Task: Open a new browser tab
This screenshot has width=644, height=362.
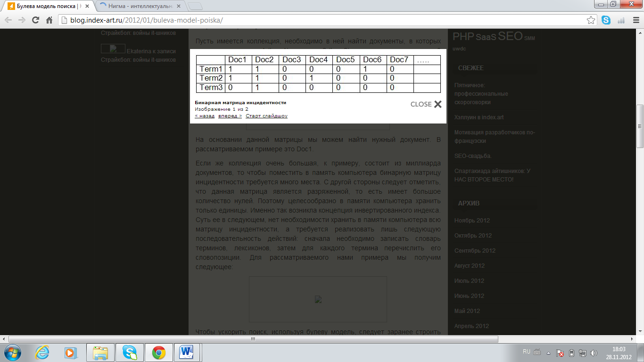Action: pyautogui.click(x=195, y=7)
